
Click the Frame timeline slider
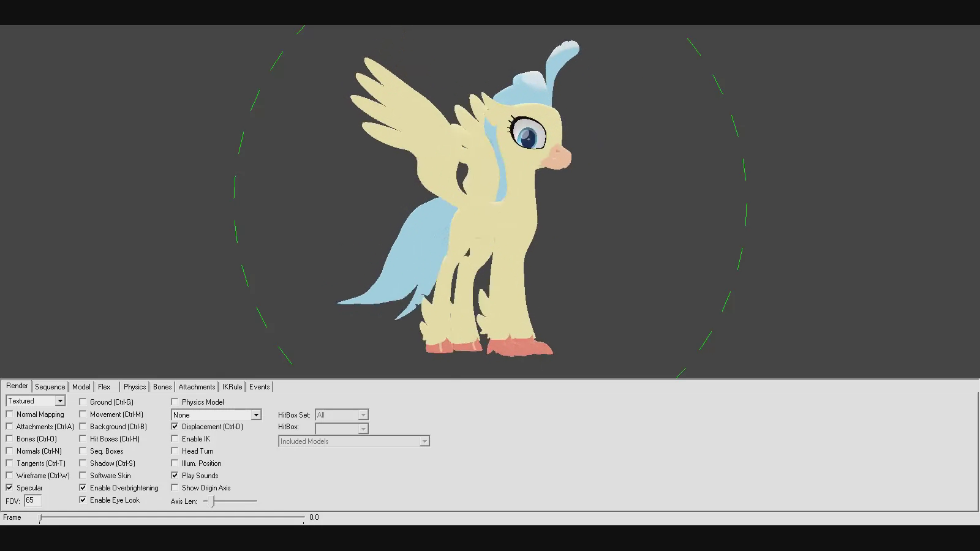pos(171,518)
